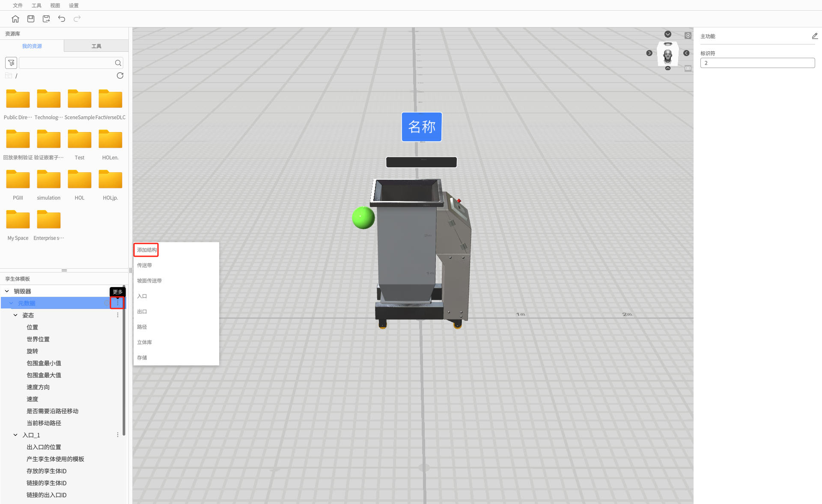
Task: Click the edit pencil icon next to 主功能
Action: [x=814, y=36]
